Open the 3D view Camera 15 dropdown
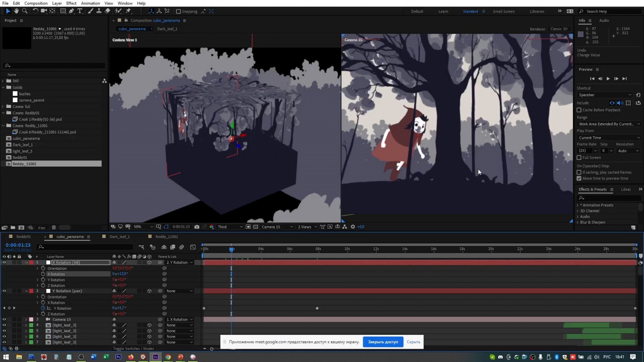The height and width of the screenshot is (362, 644). [277, 227]
